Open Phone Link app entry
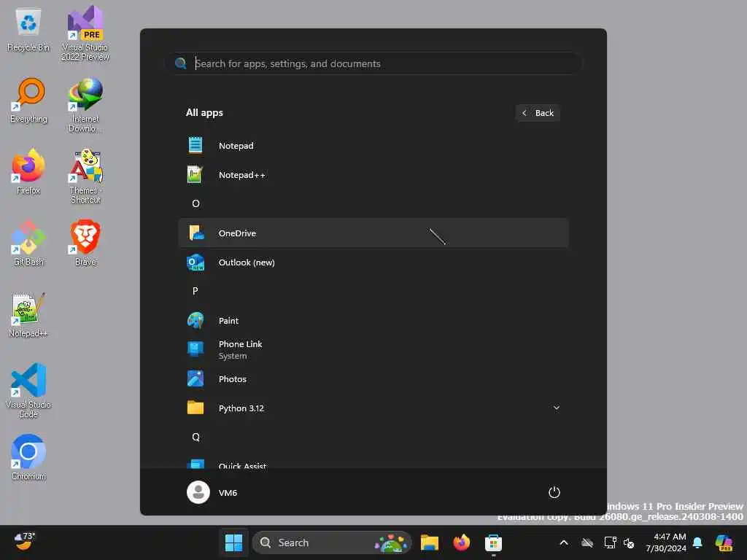The width and height of the screenshot is (747, 560). point(373,349)
